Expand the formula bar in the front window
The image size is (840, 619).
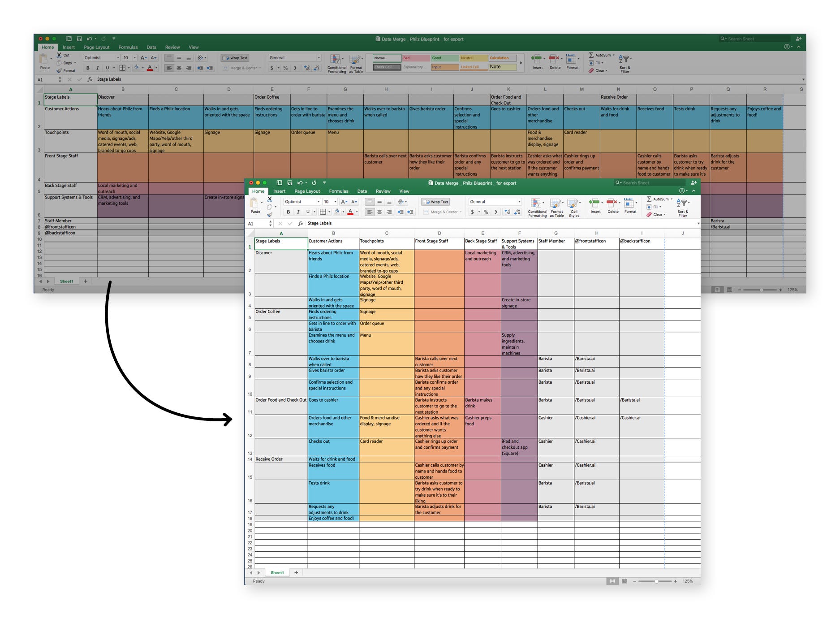pos(698,223)
